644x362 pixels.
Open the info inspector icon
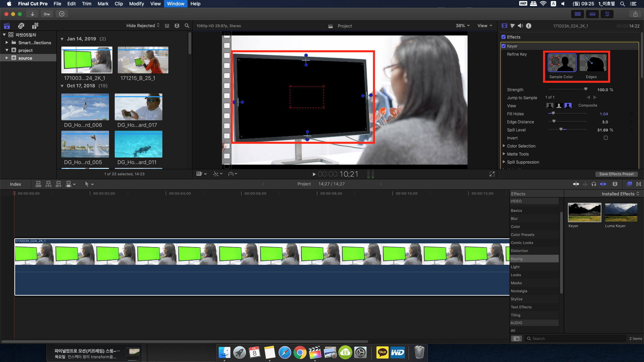(529, 26)
